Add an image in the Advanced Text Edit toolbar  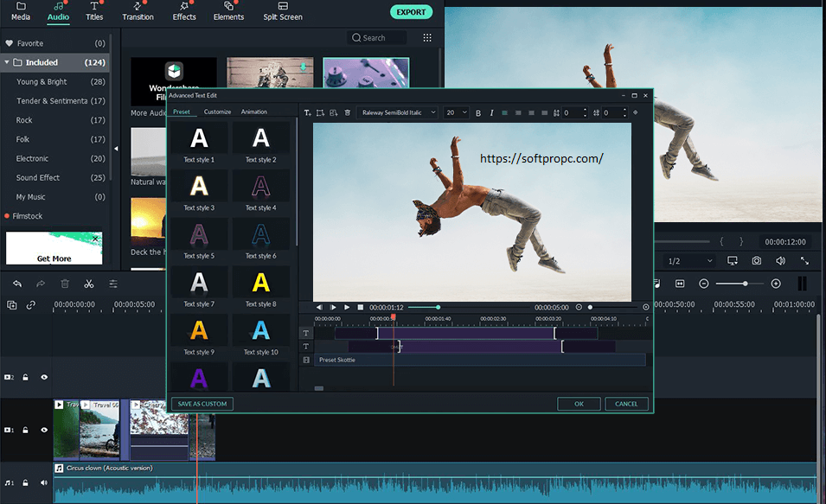(x=334, y=112)
